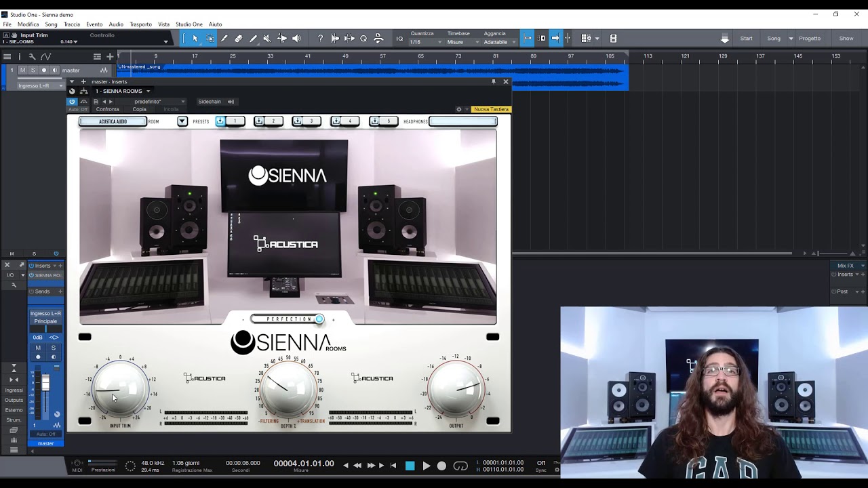
Task: Pin the master Inserts plugin window
Action: 493,81
